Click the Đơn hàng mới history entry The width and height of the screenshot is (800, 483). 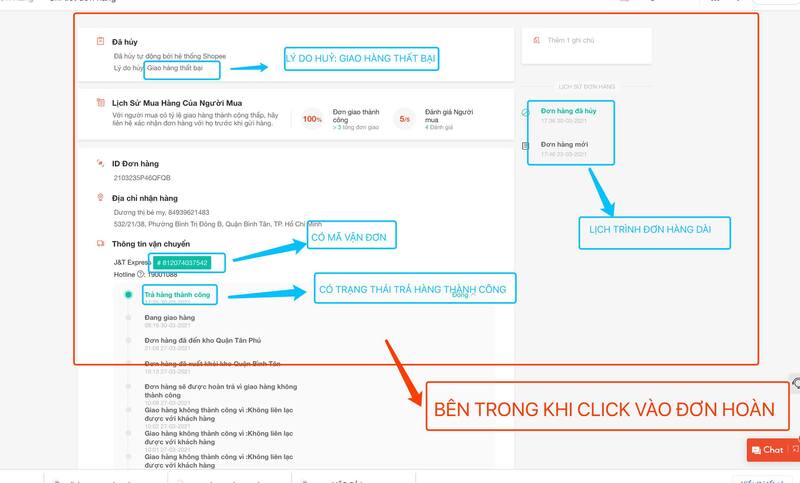pos(564,144)
